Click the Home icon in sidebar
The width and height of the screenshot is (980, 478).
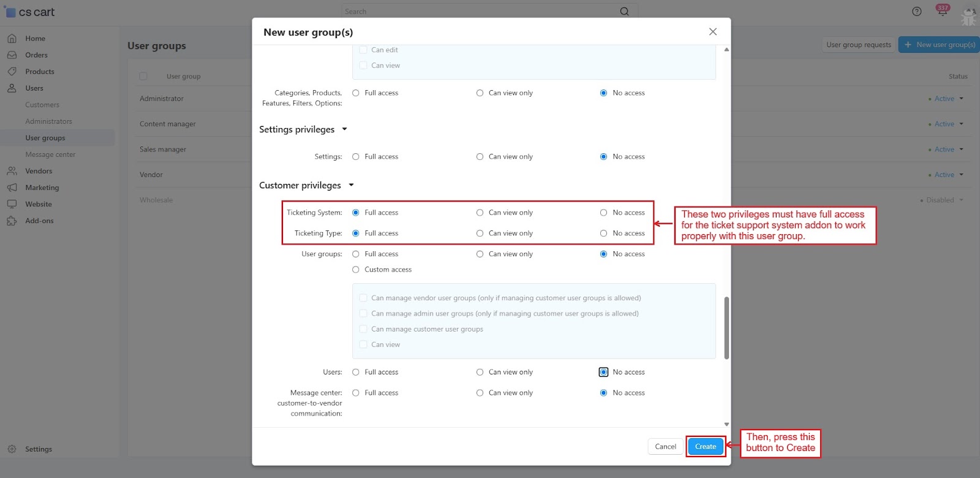12,39
